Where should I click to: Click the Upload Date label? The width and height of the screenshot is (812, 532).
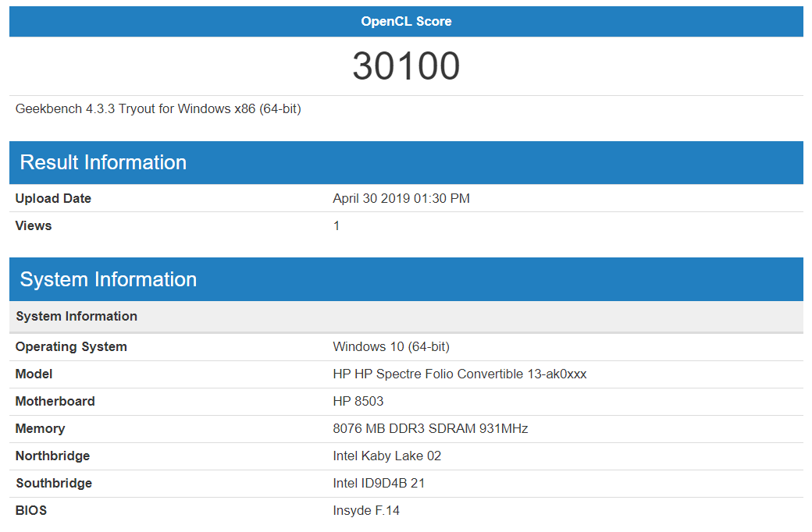tap(53, 198)
